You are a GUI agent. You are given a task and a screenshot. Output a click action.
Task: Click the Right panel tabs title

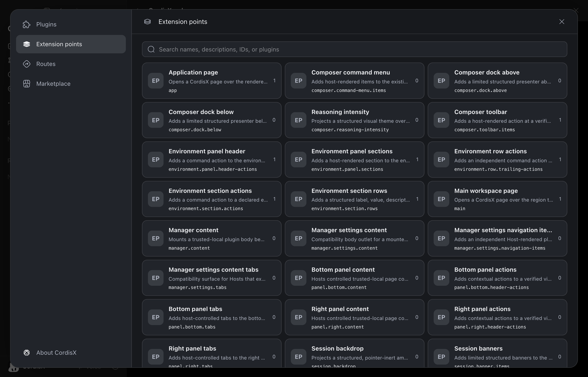pyautogui.click(x=192, y=348)
